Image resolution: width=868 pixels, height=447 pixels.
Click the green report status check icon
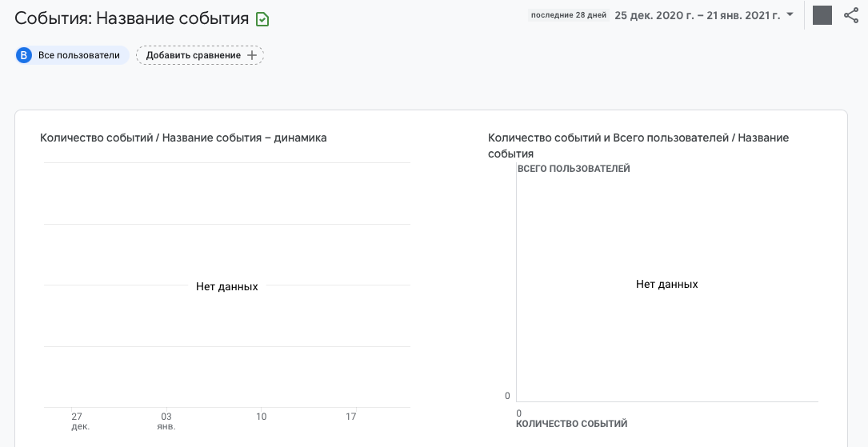[262, 20]
